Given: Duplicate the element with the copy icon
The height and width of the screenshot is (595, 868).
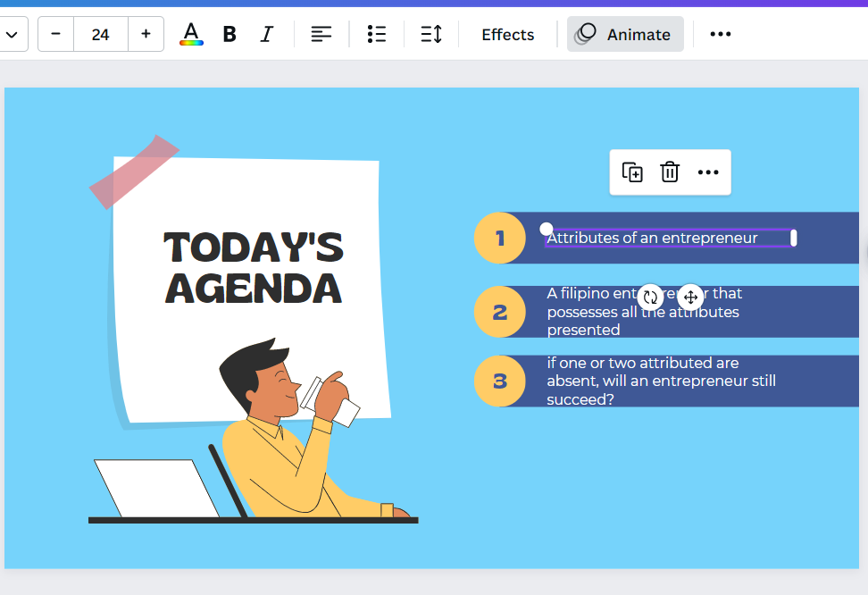Looking at the screenshot, I should click(x=631, y=172).
